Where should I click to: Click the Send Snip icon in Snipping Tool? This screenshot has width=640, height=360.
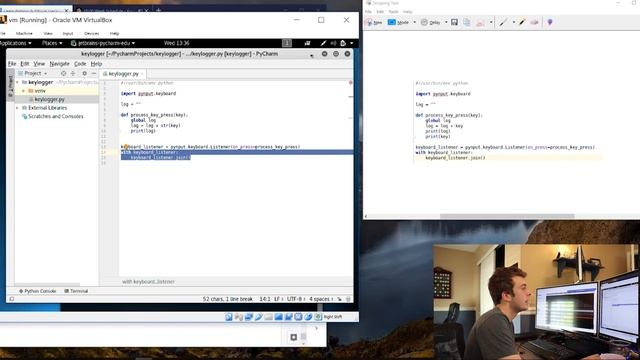(480, 22)
